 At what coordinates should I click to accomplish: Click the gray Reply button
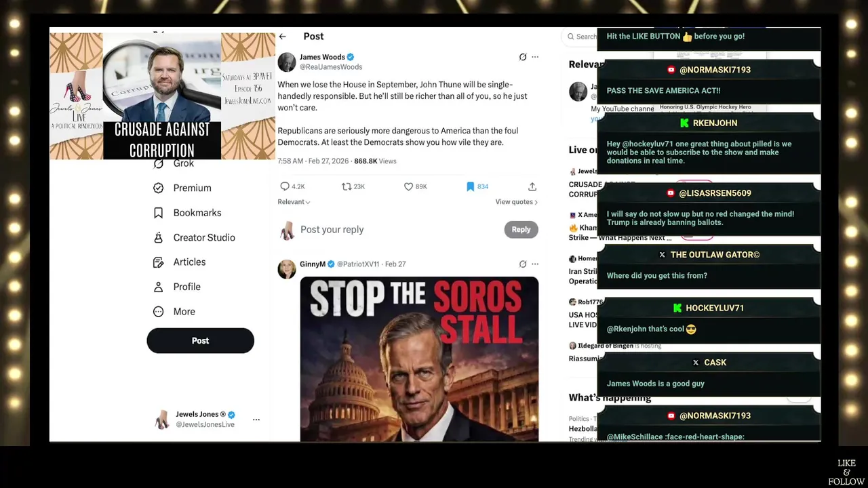tap(521, 230)
